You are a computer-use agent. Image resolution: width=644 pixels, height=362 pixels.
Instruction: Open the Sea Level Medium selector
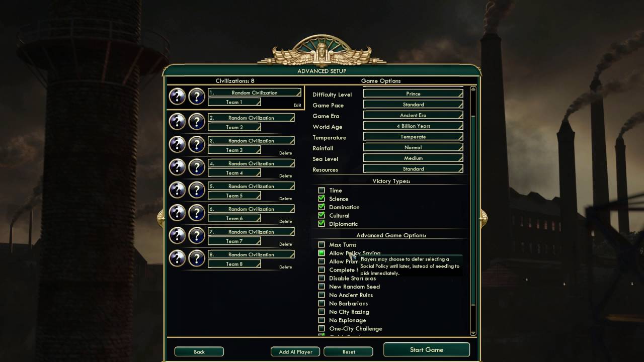click(x=413, y=158)
